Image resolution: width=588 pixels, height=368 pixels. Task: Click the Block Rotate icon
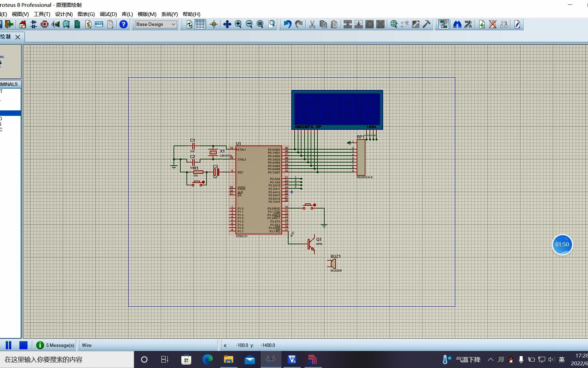coord(369,24)
